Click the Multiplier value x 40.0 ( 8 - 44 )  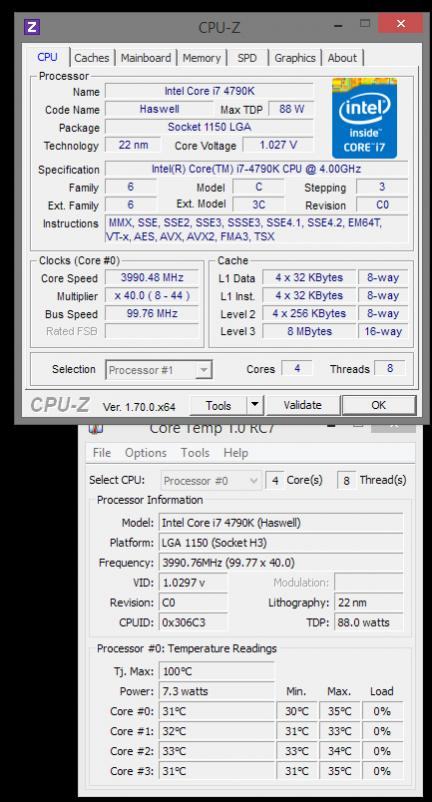pyautogui.click(x=152, y=296)
